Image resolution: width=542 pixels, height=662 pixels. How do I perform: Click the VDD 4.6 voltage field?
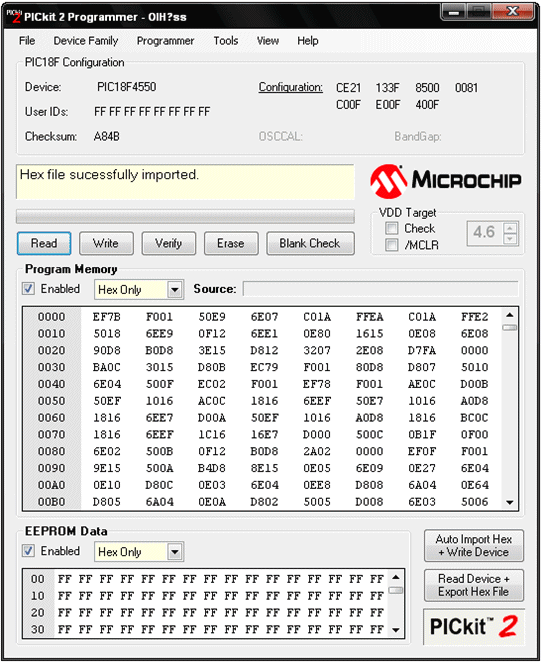click(485, 233)
